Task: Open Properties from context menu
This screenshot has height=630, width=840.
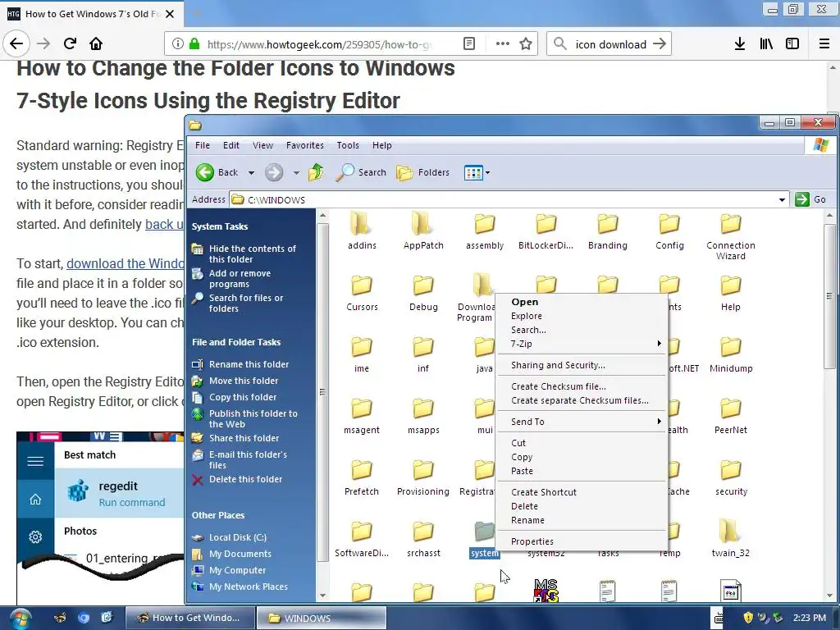Action: point(582,541)
